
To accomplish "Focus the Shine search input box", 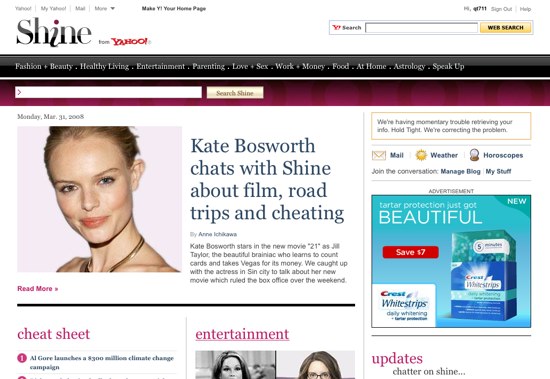I will tap(108, 92).
